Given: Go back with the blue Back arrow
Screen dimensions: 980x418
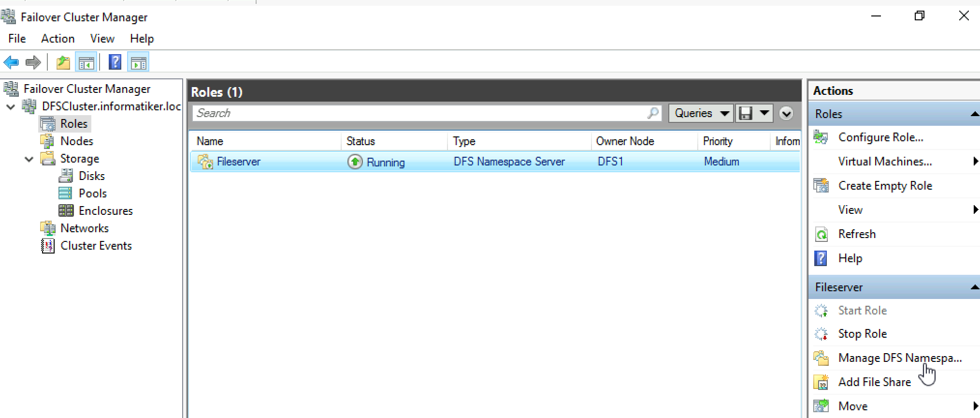Looking at the screenshot, I should [x=11, y=62].
